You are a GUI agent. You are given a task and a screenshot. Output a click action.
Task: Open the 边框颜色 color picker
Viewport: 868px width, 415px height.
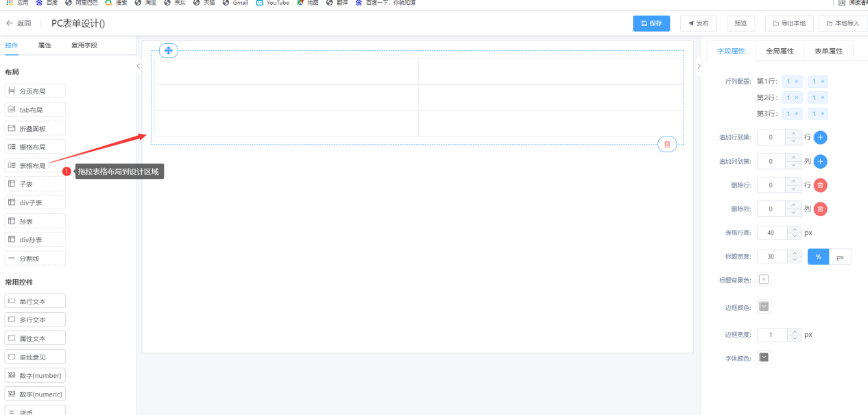[x=764, y=307]
